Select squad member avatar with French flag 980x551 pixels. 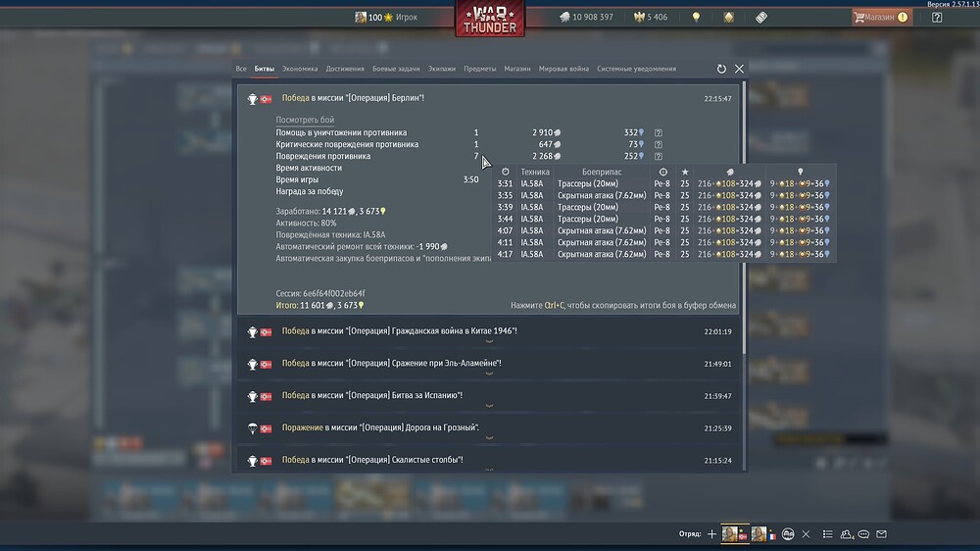point(763,533)
